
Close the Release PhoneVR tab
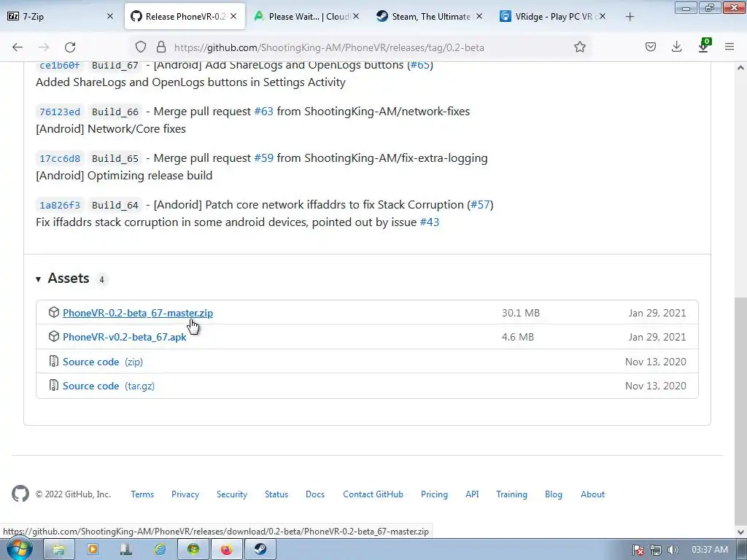point(233,16)
